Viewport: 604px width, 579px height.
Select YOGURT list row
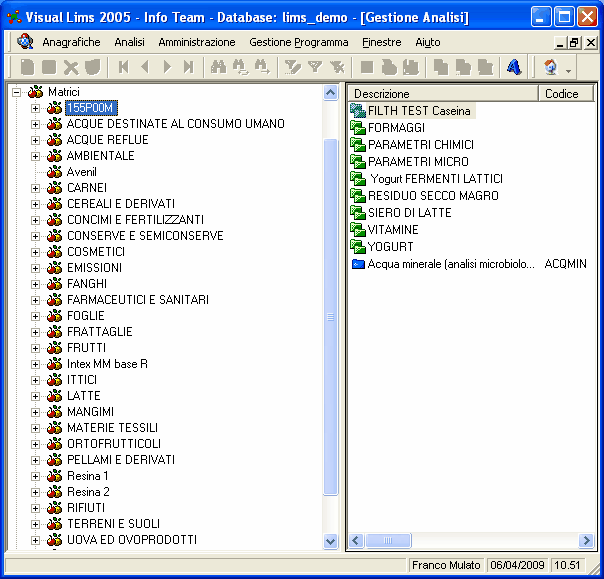point(391,247)
